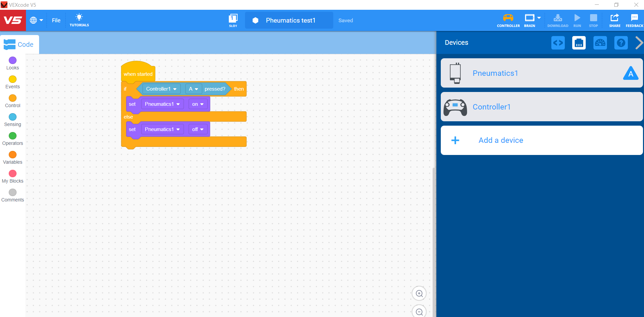Collapse the Devices panel with chevron
644x317 pixels.
pos(639,43)
